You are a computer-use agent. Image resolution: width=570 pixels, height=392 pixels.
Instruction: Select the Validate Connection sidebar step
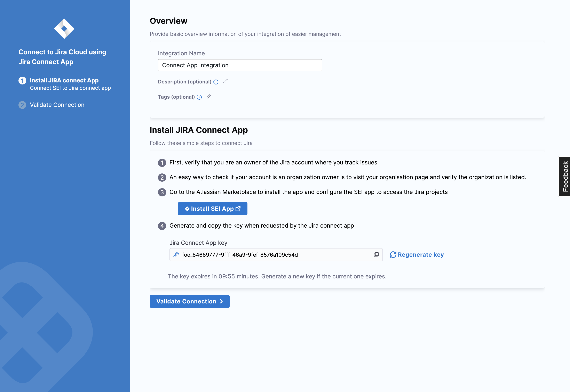pos(57,105)
